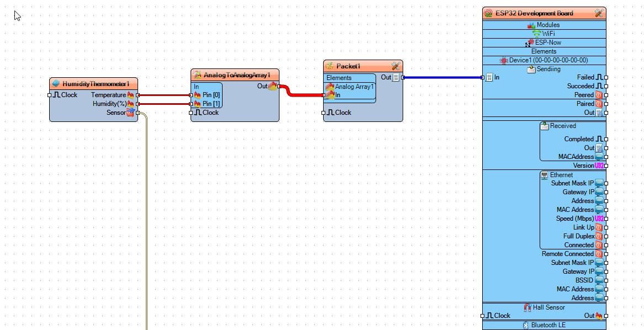Select the Packet1 component title

(349, 66)
